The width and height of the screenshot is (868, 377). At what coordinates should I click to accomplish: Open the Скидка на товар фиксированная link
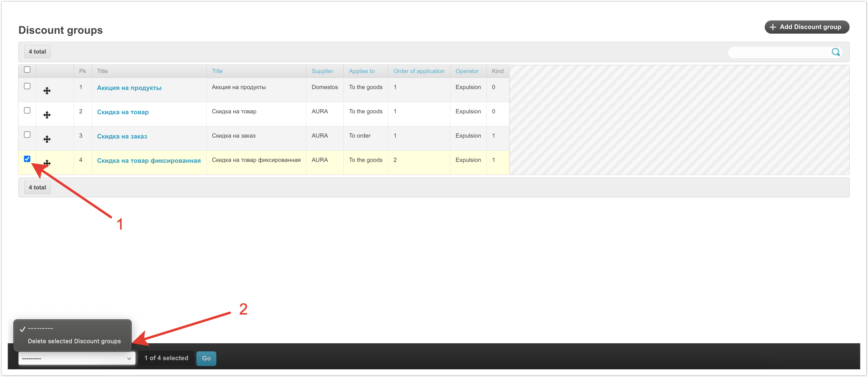point(149,161)
